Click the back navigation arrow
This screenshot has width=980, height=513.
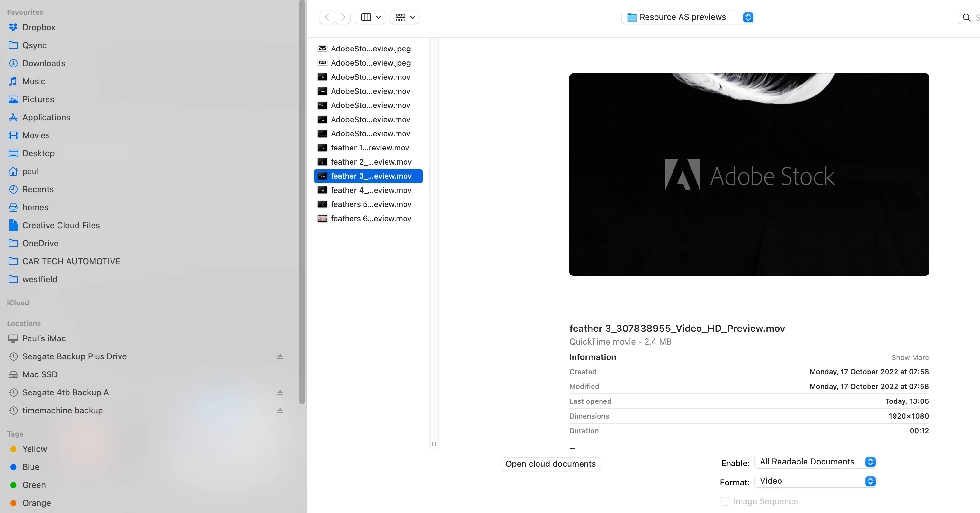click(327, 17)
